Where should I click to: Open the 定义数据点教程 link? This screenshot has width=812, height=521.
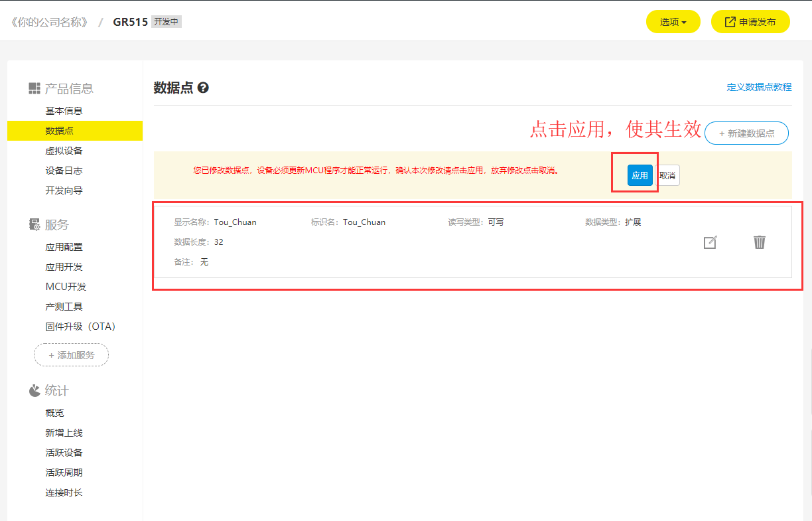(759, 87)
